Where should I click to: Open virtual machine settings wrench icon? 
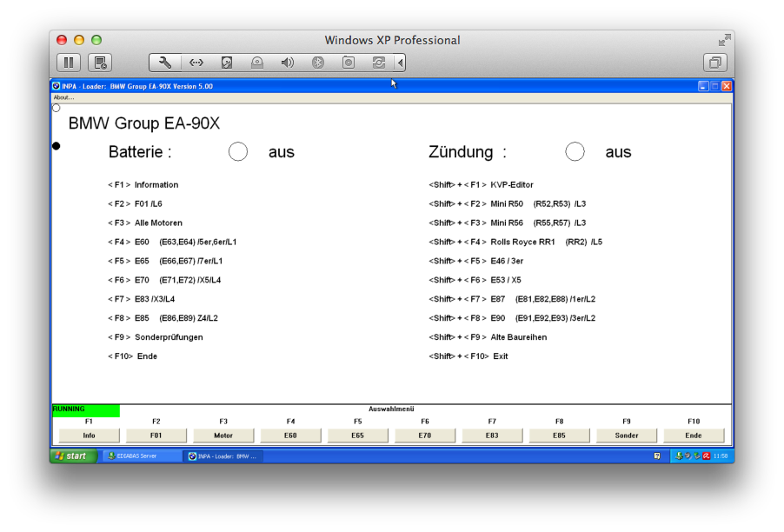165,63
